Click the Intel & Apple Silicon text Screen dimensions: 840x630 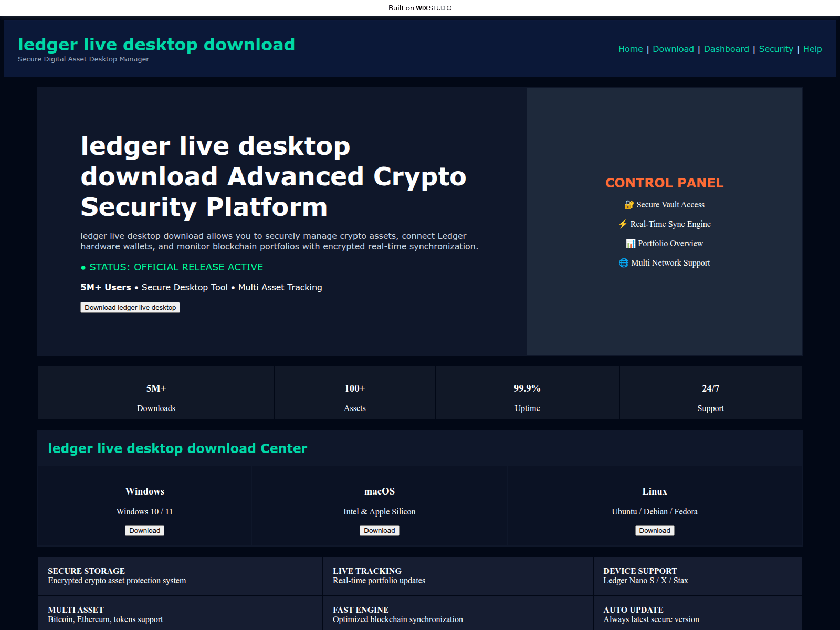(x=380, y=512)
